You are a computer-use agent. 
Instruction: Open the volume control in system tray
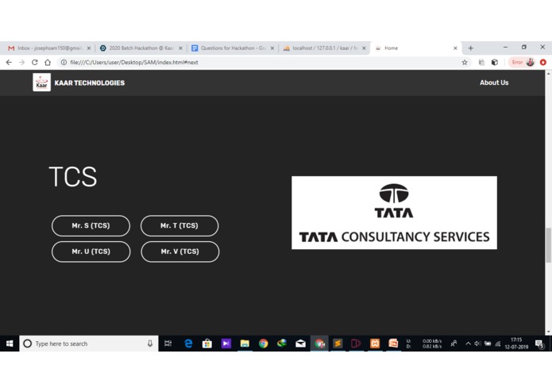[477, 344]
